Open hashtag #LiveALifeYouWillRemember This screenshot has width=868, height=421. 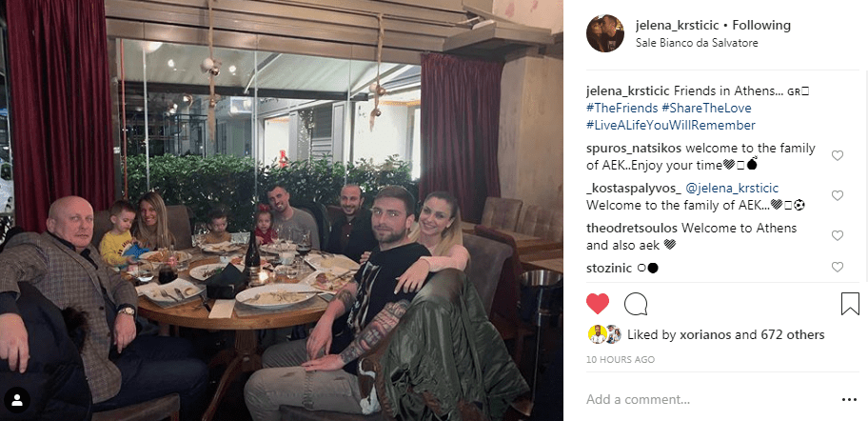coord(670,126)
